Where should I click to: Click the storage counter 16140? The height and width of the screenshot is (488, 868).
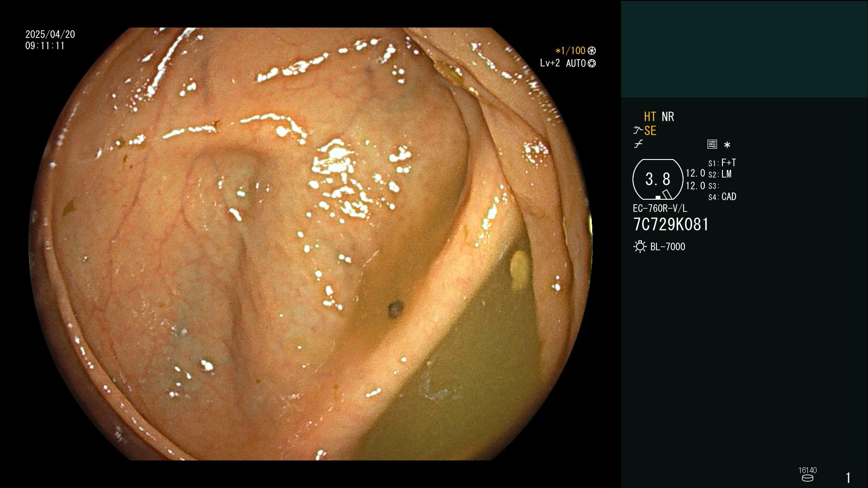(807, 470)
